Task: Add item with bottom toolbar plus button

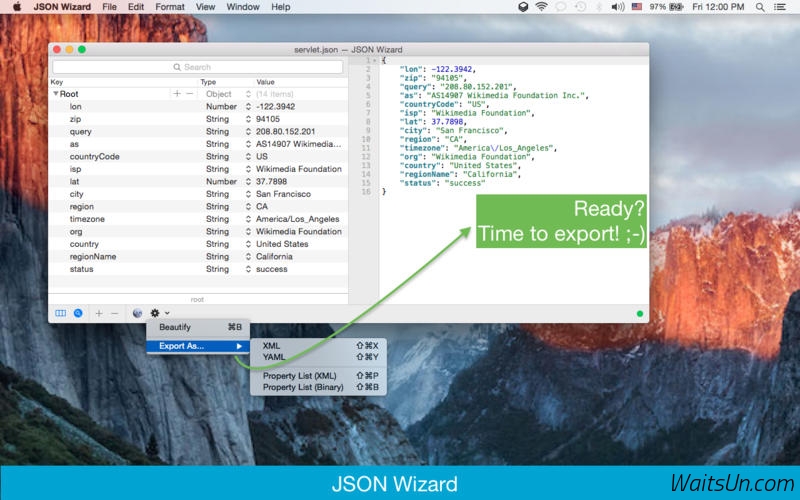Action: point(99,313)
